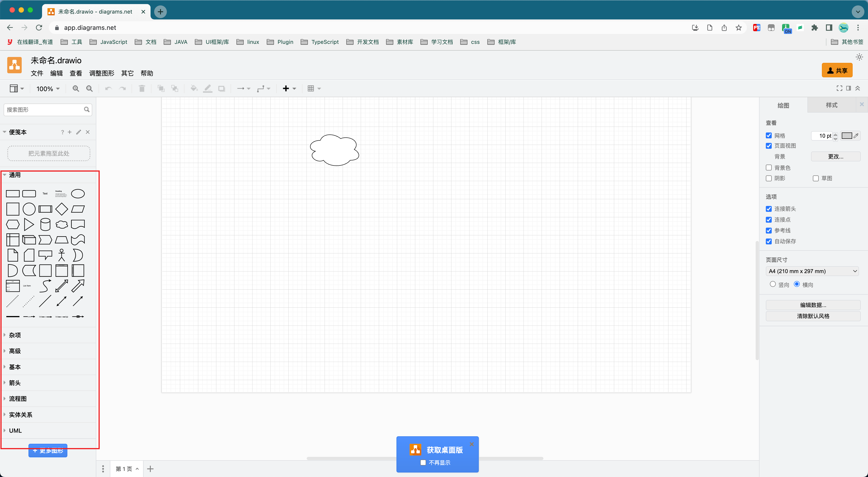The image size is (868, 477).
Task: Switch to the 样式 tab
Action: [x=831, y=105]
